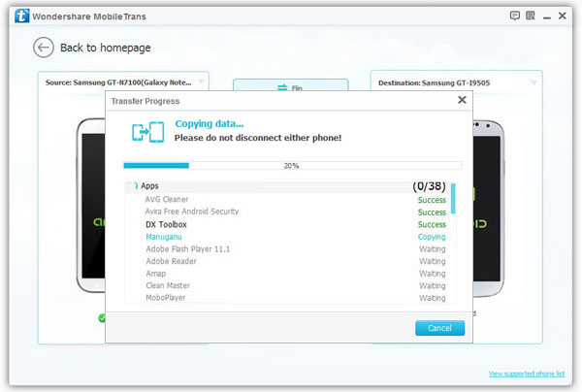Click the green connected checkmark under source phone
This screenshot has width=582, height=392.
pos(102,317)
